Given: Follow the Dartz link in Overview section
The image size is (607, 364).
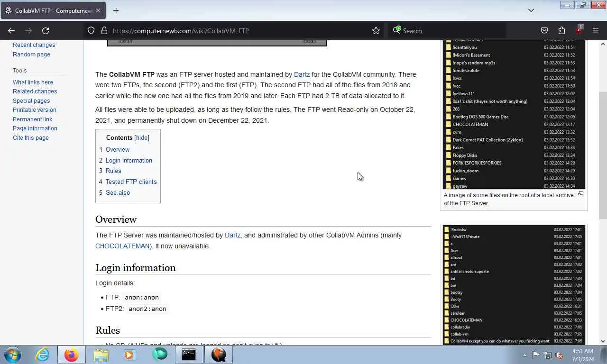Looking at the screenshot, I should [232, 235].
